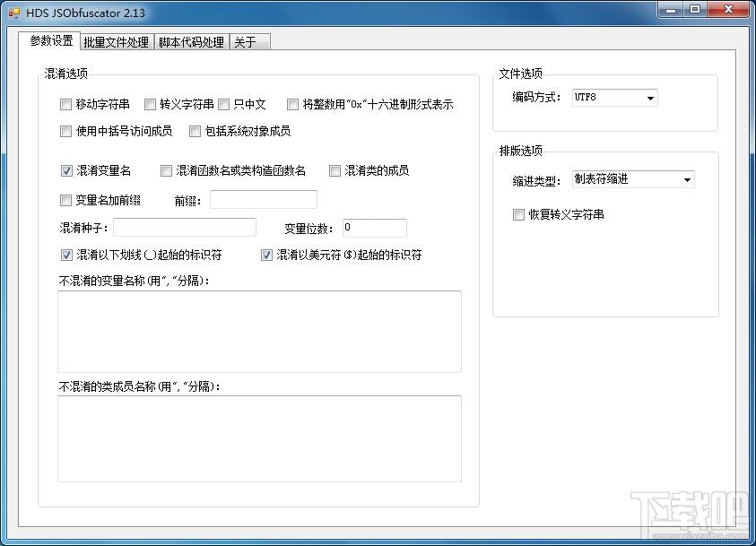The height and width of the screenshot is (546, 756).
Task: Focus the 前缀 input field
Action: tap(264, 200)
